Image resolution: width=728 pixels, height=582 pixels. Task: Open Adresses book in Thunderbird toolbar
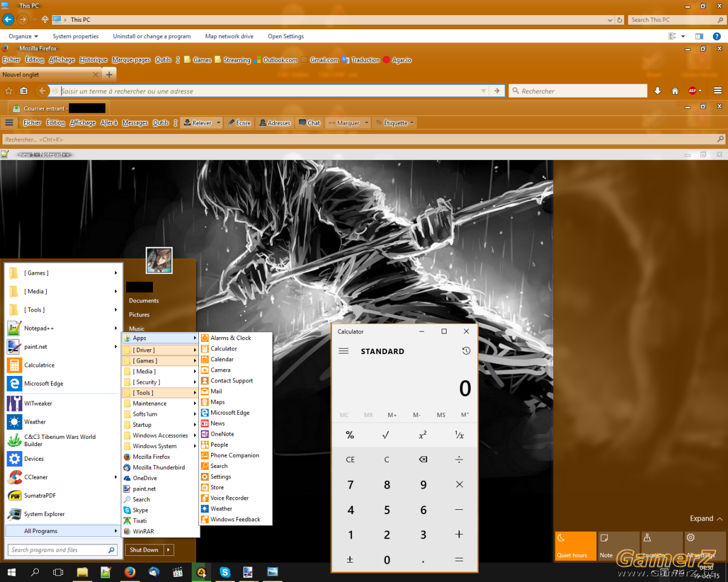[274, 122]
